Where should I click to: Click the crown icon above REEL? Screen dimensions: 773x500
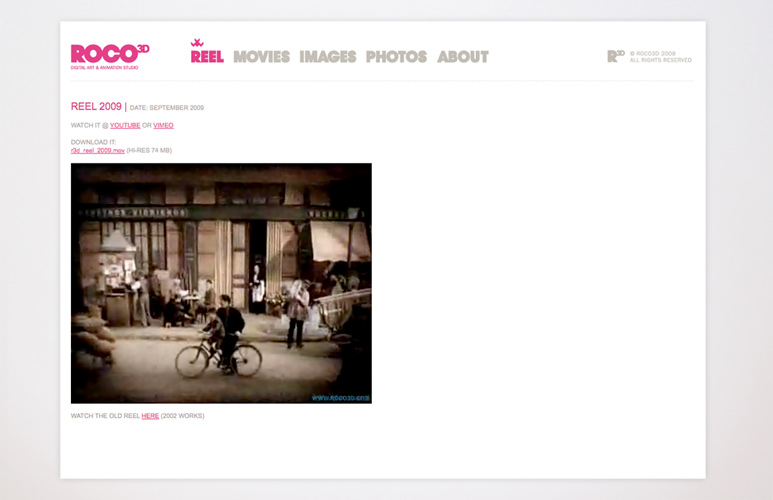click(197, 43)
